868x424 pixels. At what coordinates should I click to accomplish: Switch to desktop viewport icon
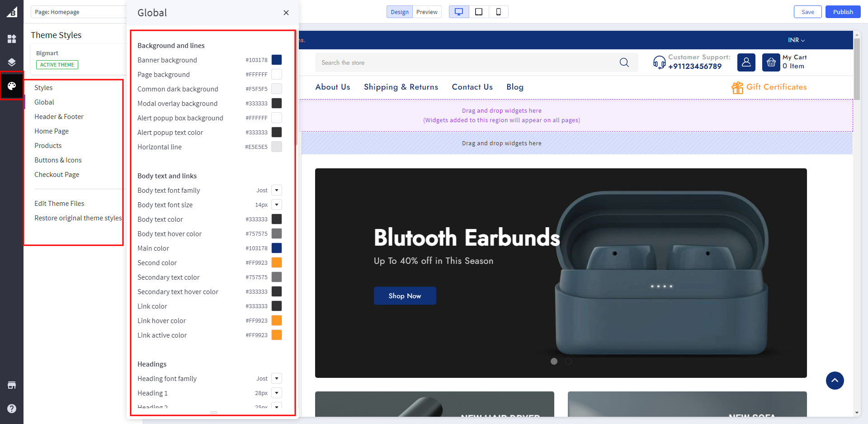458,12
